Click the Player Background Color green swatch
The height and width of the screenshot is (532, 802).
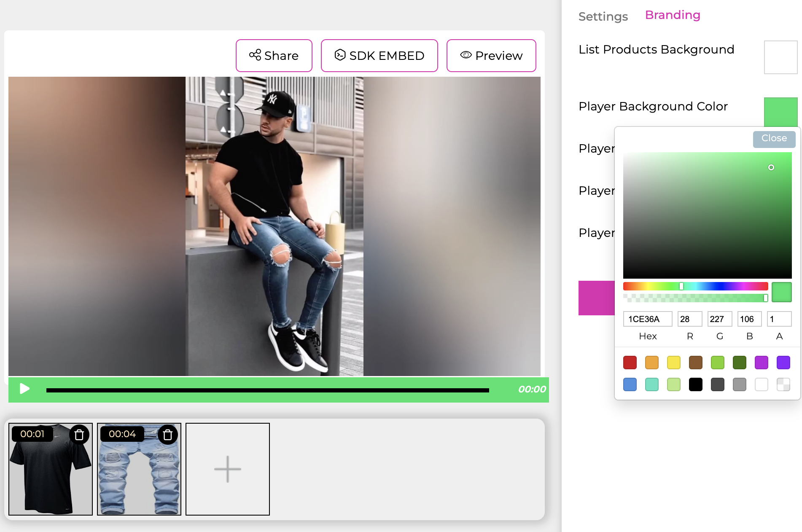(781, 112)
